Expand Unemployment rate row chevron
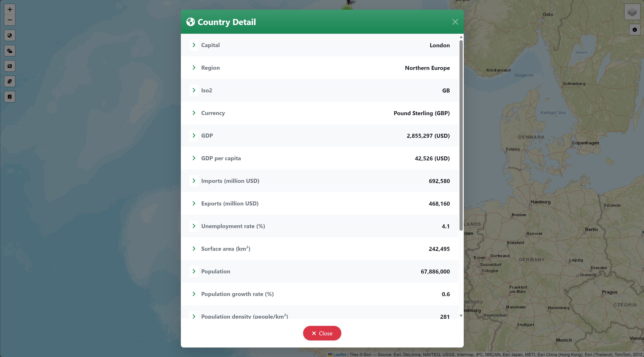 (194, 226)
